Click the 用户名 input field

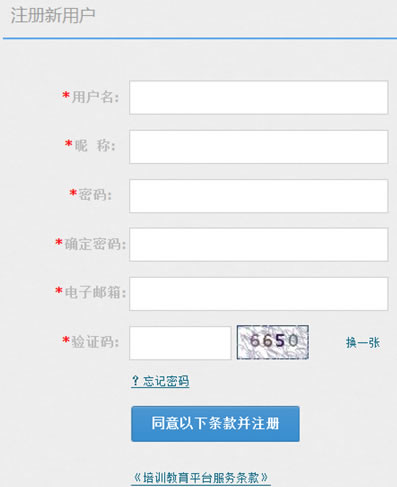pos(259,97)
